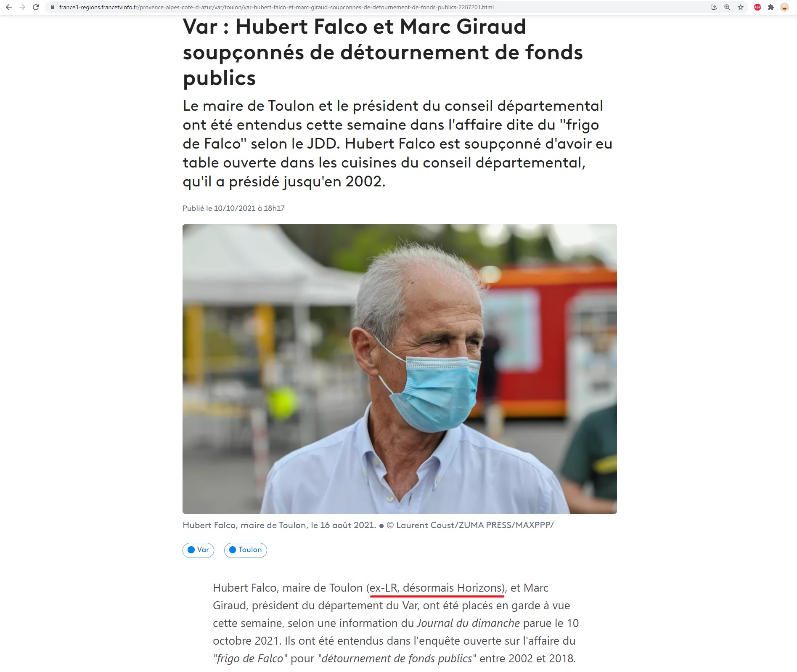Click the URL address bar field
797x672 pixels.
point(379,7)
